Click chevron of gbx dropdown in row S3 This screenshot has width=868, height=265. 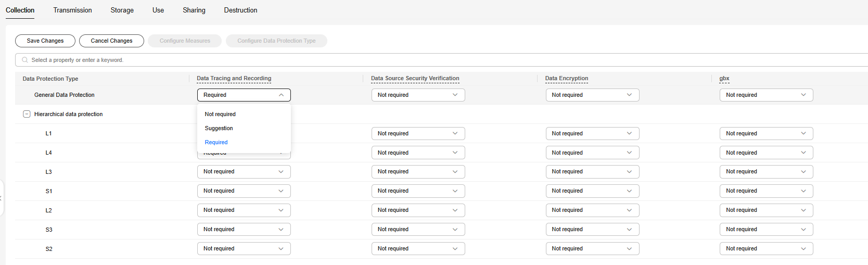click(x=803, y=230)
